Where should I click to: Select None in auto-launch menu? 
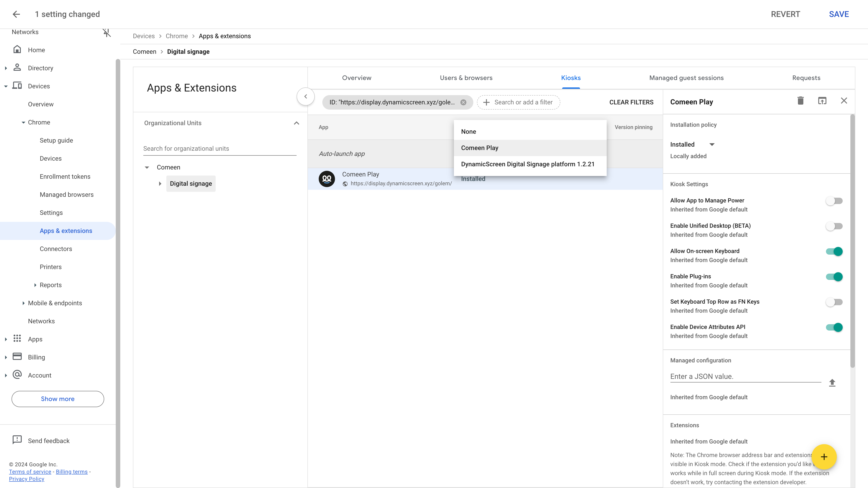[530, 132]
